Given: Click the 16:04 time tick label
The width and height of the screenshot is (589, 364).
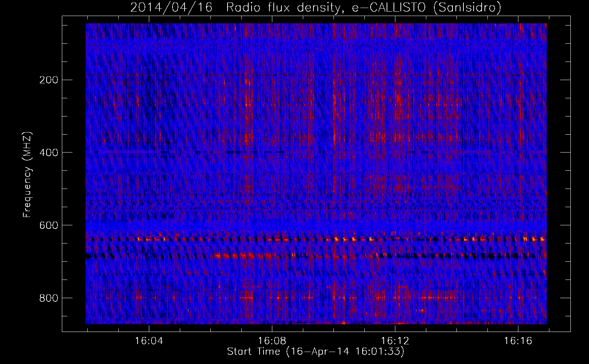Looking at the screenshot, I should [x=149, y=341].
